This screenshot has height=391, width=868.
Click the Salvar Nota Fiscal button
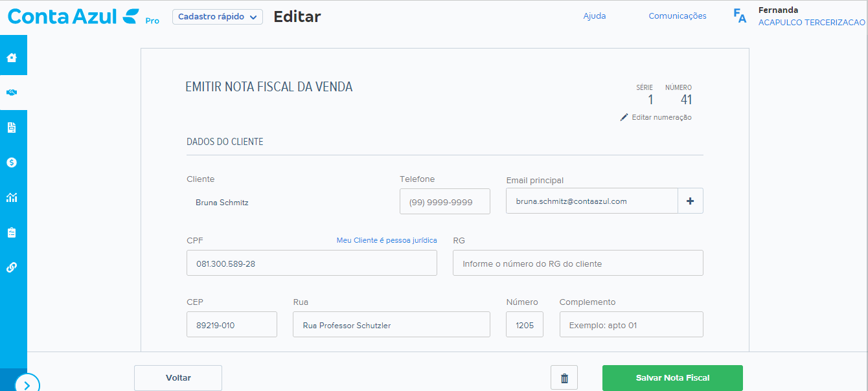tap(672, 378)
